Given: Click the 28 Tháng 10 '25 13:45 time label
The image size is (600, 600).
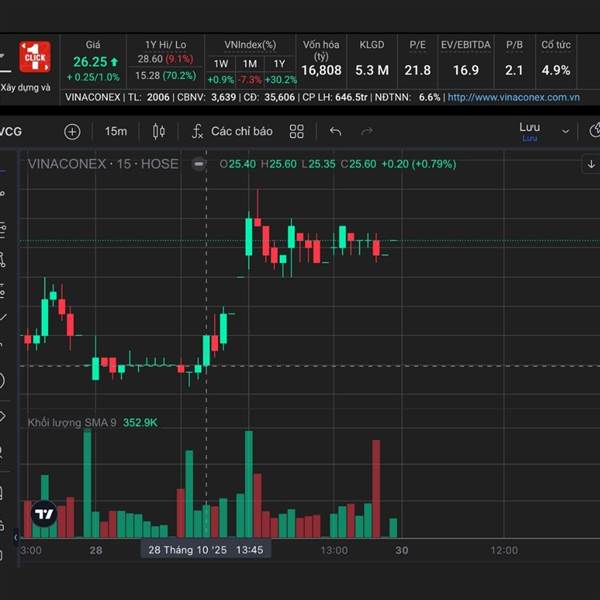Looking at the screenshot, I should (206, 550).
